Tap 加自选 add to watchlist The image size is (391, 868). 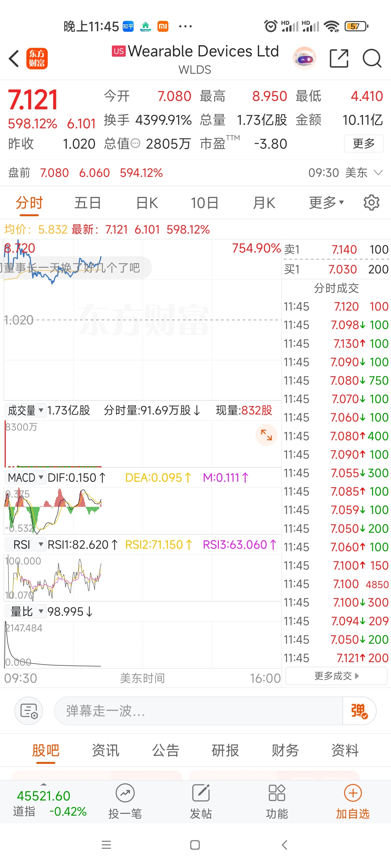[352, 802]
